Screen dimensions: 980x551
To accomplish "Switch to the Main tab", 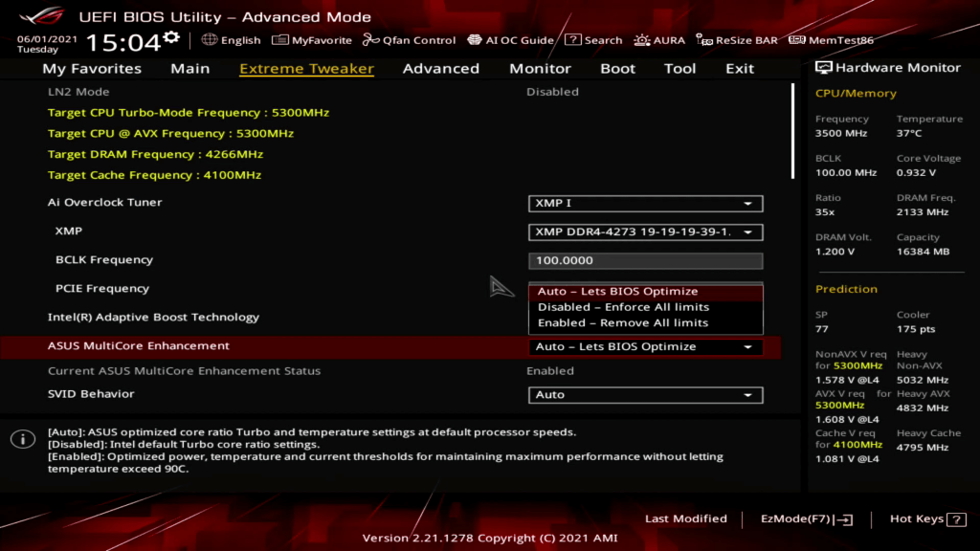I will click(x=190, y=68).
